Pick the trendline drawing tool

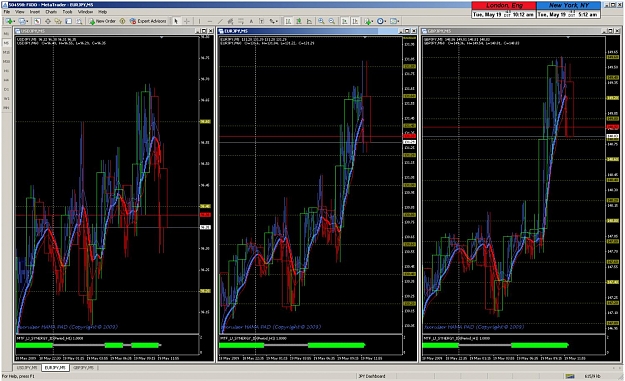tap(220, 21)
